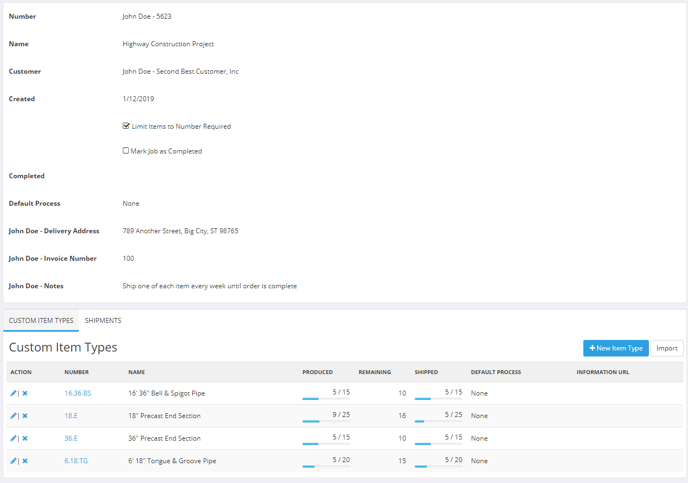This screenshot has height=483, width=688.
Task: Click the Number column header
Action: (x=77, y=372)
